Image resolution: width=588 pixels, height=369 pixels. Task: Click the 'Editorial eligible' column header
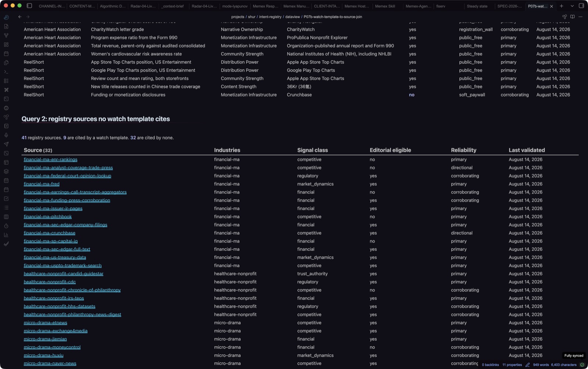coord(390,150)
